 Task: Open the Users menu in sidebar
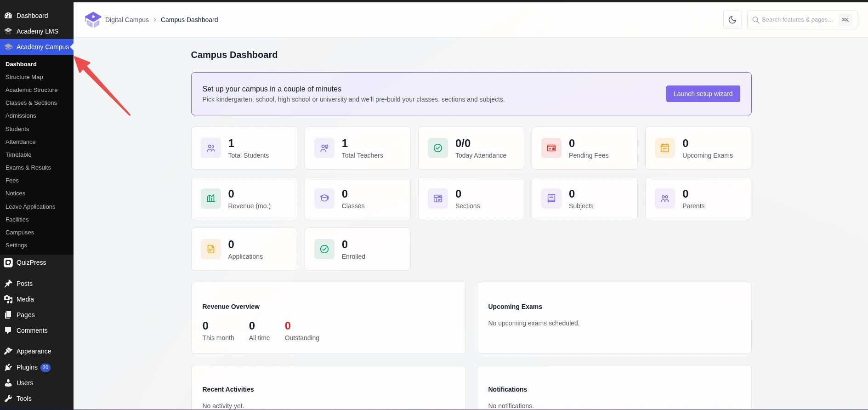[37, 383]
